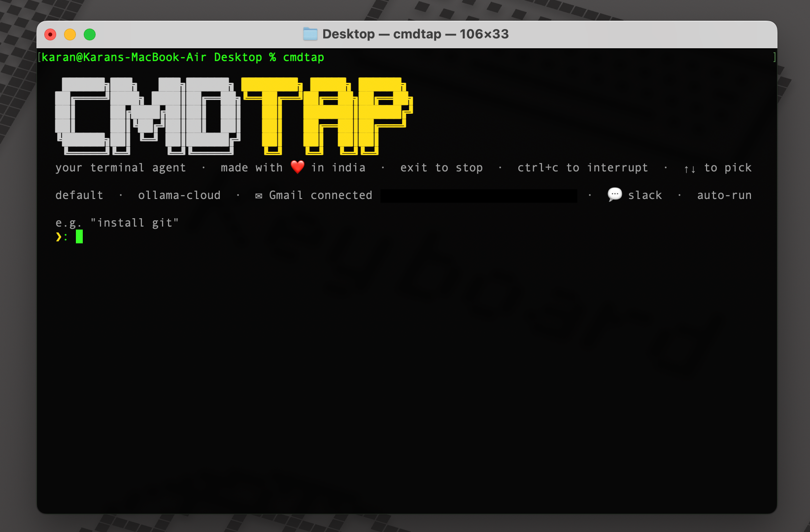The width and height of the screenshot is (810, 532).
Task: Click the blue Desktop folder icon in title bar
Action: (x=311, y=33)
